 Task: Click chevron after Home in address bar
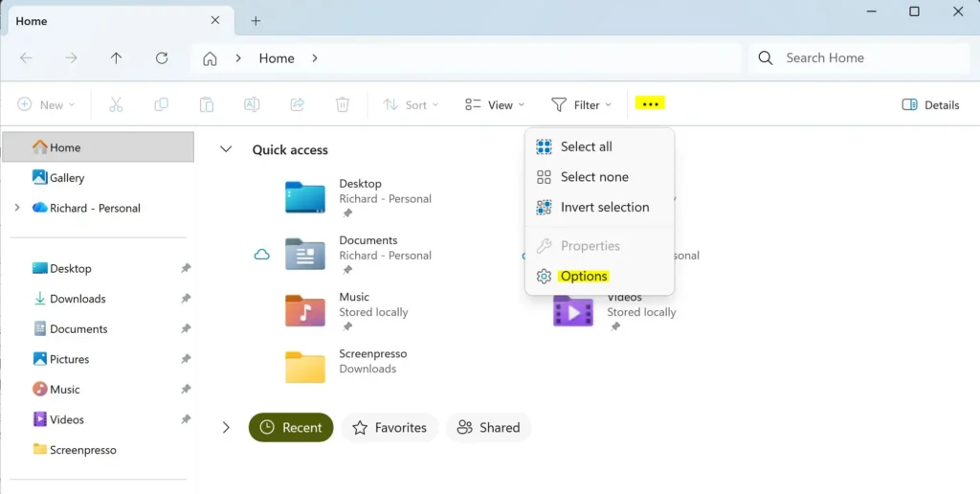click(x=314, y=57)
